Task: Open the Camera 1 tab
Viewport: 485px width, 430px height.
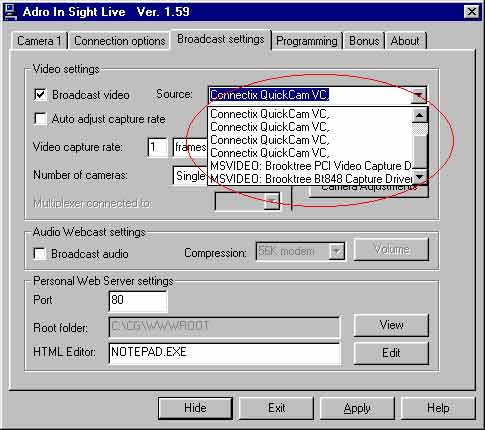Action: [x=39, y=41]
